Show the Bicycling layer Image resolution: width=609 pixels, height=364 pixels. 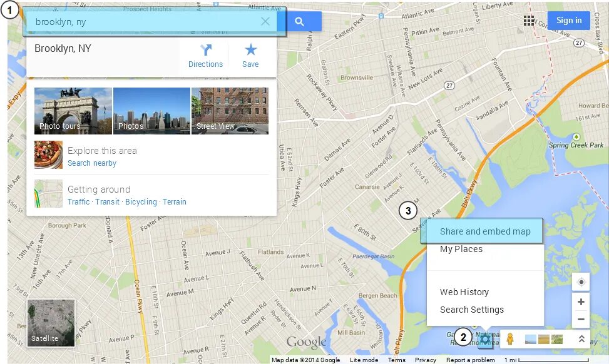141,202
